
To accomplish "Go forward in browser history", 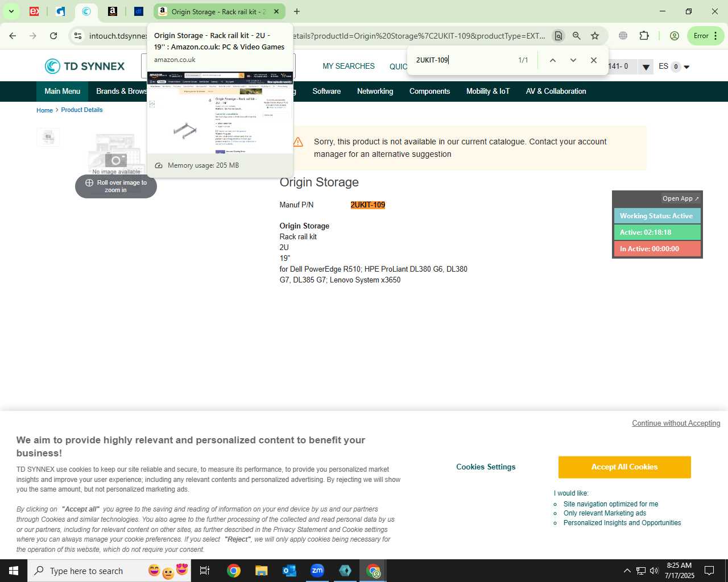I will click(33, 36).
